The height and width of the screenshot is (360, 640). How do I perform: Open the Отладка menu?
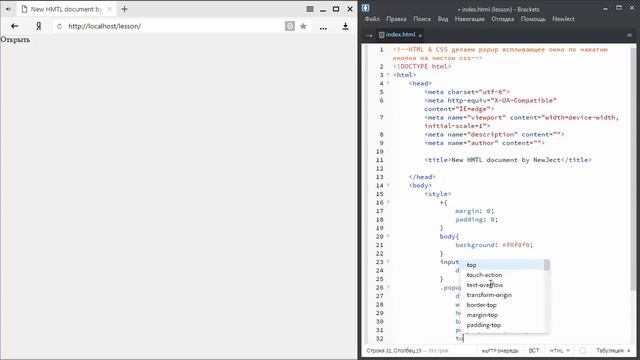pyautogui.click(x=502, y=19)
